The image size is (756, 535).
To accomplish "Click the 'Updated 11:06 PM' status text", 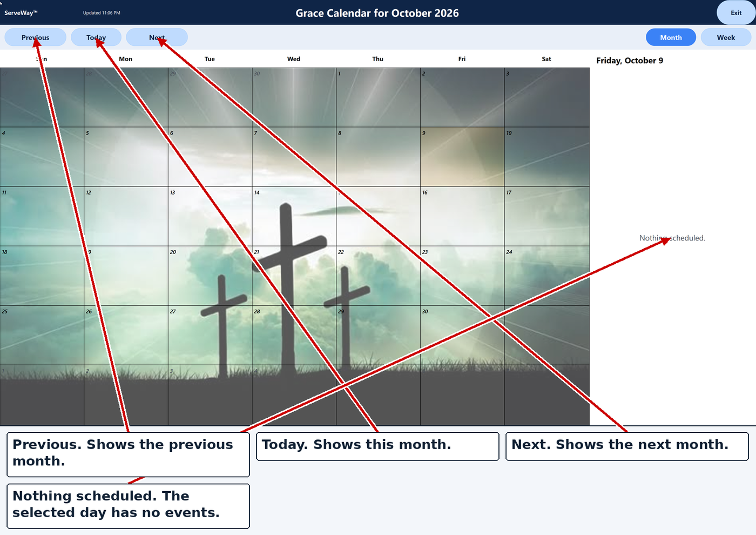I will (x=102, y=13).
